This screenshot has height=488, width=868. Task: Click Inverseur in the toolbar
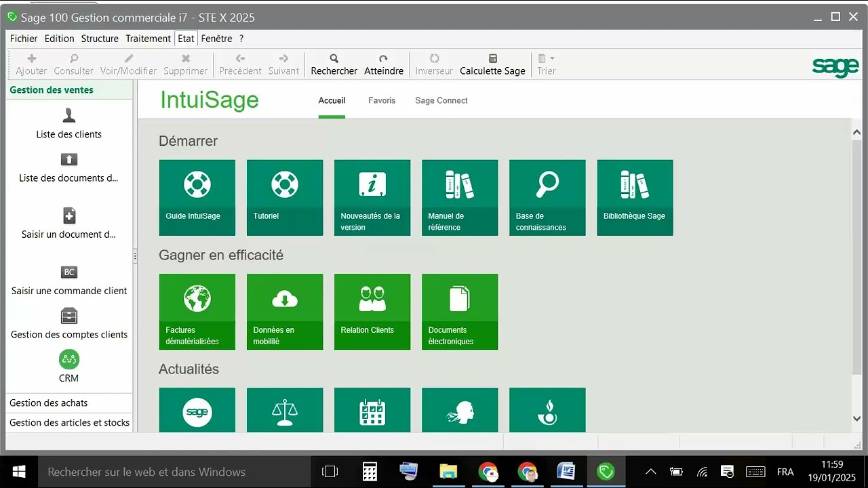[x=434, y=65]
